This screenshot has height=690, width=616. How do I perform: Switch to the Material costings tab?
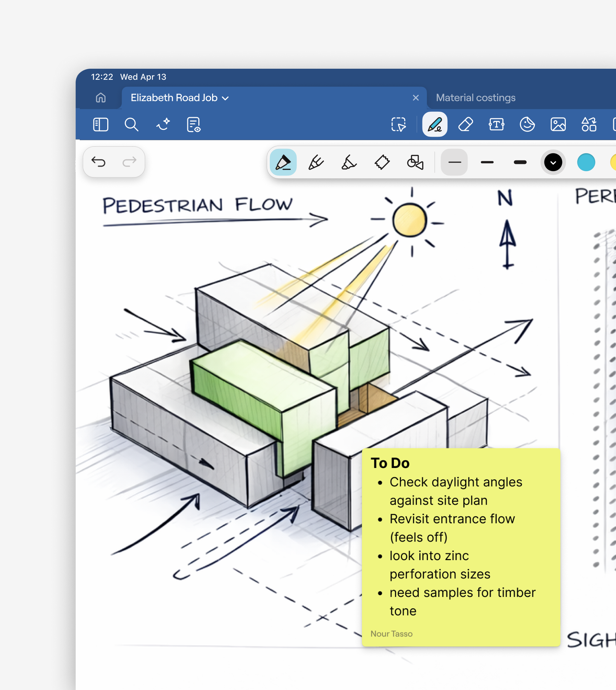[476, 98]
